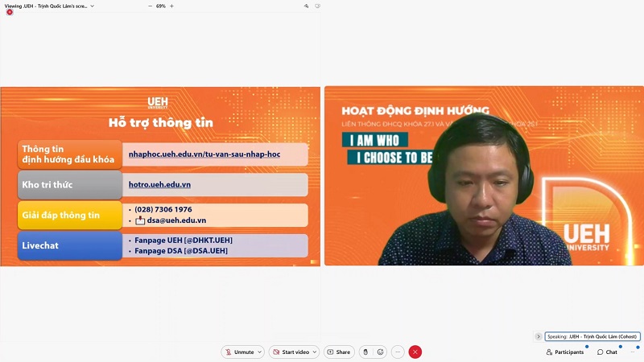Click the Fanpage DSA [@DSA.UEH] line
The height and width of the screenshot is (362, 644).
(x=180, y=251)
